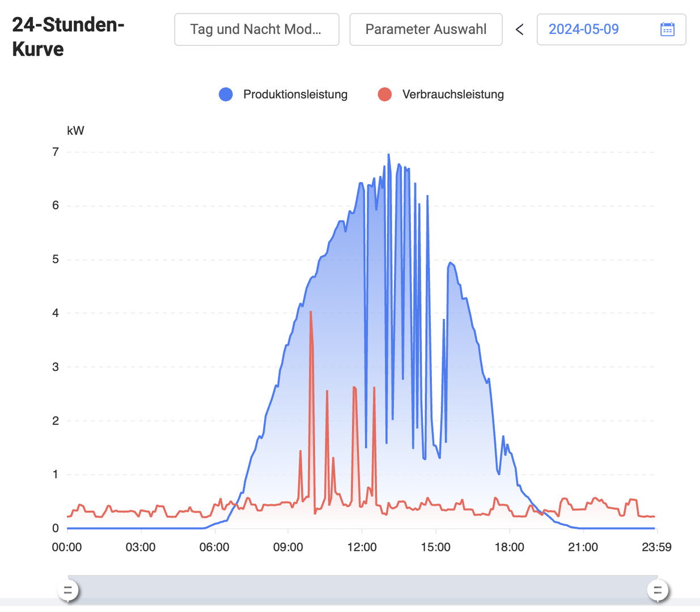Viewport: 700px width, 612px height.
Task: Click the 24-Stunden-Kurve heading
Action: tap(68, 37)
